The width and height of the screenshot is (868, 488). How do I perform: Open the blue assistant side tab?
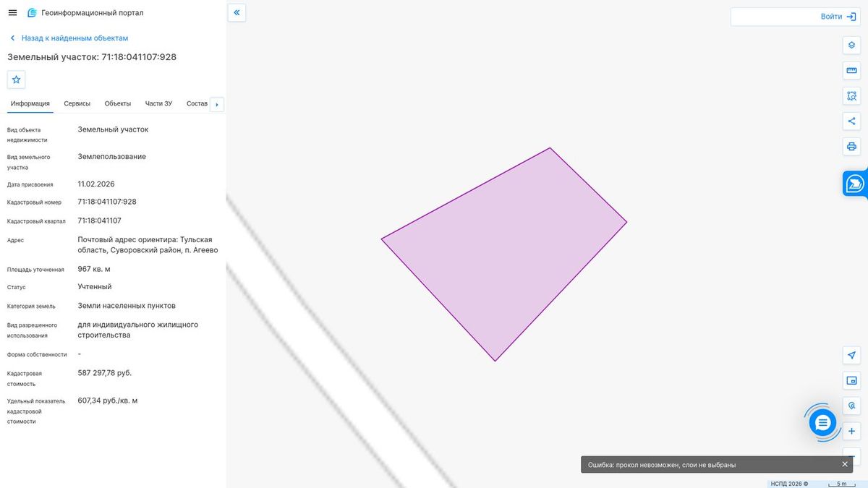tap(855, 184)
